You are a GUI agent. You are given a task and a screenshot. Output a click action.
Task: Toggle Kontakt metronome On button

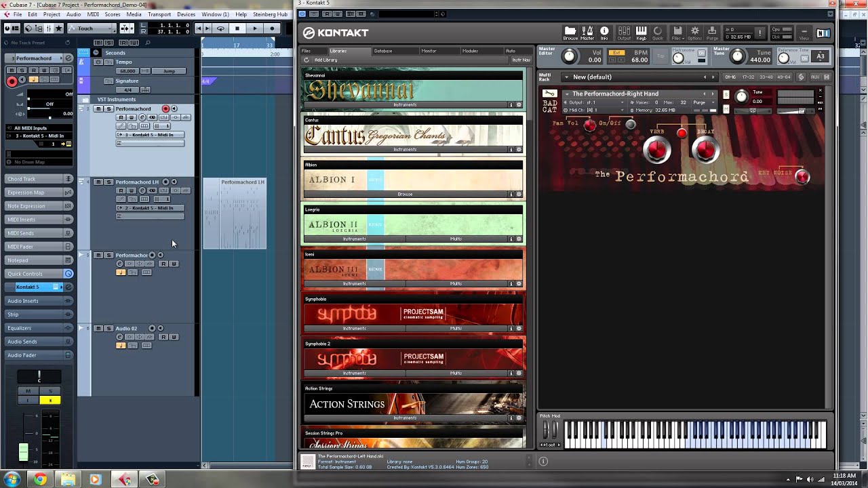701,52
